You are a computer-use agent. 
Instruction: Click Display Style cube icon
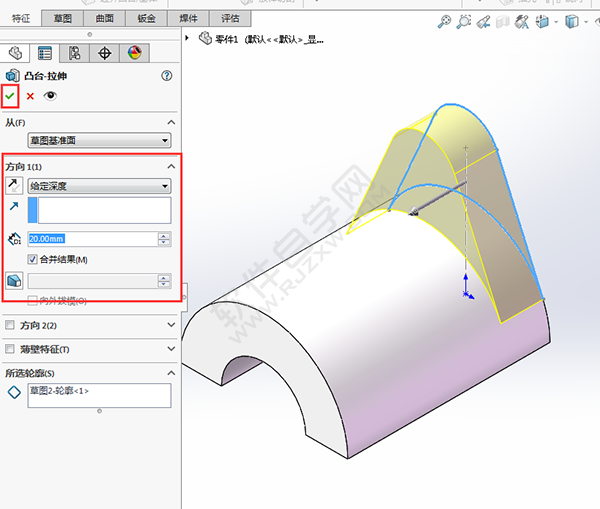pos(572,21)
